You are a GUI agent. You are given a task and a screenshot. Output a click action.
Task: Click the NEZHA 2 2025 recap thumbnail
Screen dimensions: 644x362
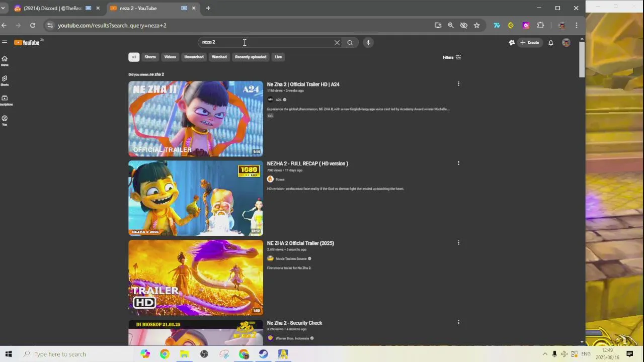pyautogui.click(x=196, y=198)
